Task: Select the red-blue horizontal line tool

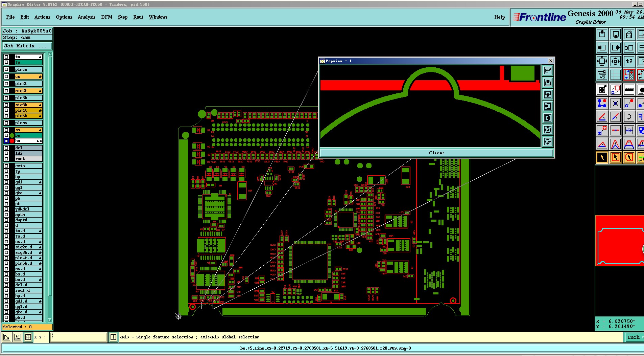Action: 616,130
